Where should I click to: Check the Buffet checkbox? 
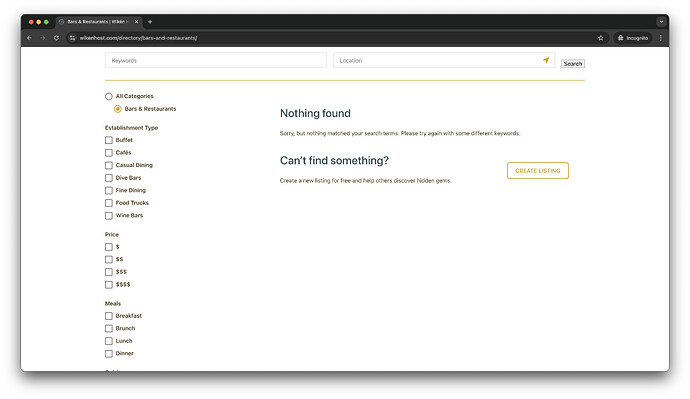(x=109, y=140)
